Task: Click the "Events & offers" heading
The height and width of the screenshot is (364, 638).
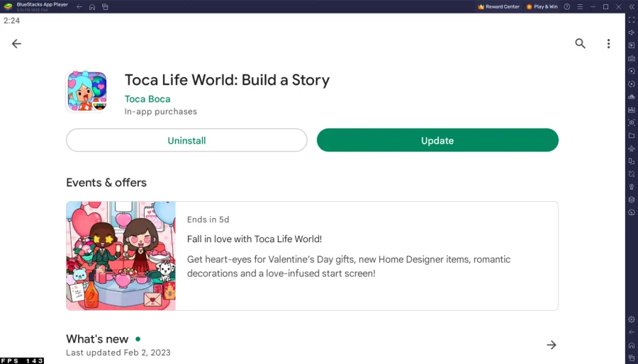Action: [106, 183]
